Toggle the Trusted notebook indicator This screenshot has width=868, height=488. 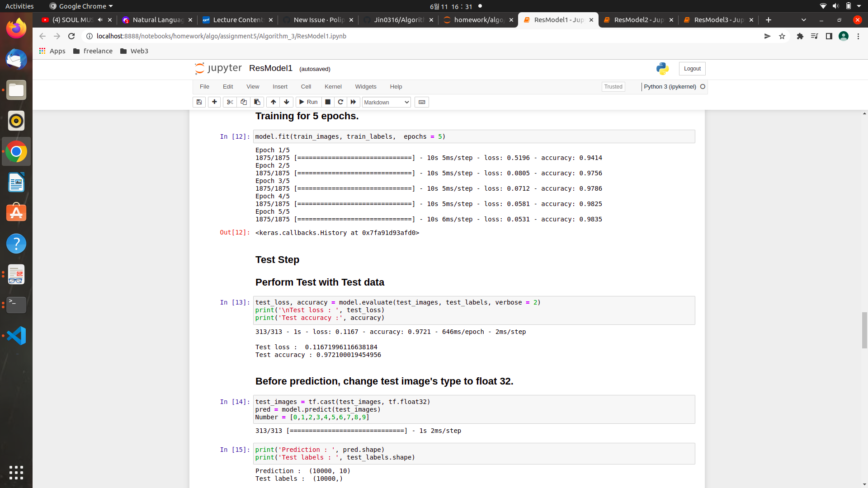click(613, 87)
